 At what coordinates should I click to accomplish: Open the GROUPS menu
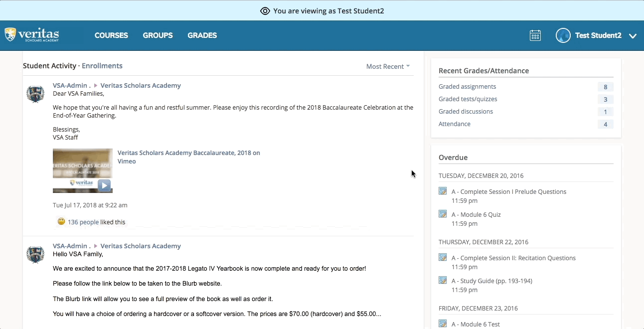pos(158,35)
